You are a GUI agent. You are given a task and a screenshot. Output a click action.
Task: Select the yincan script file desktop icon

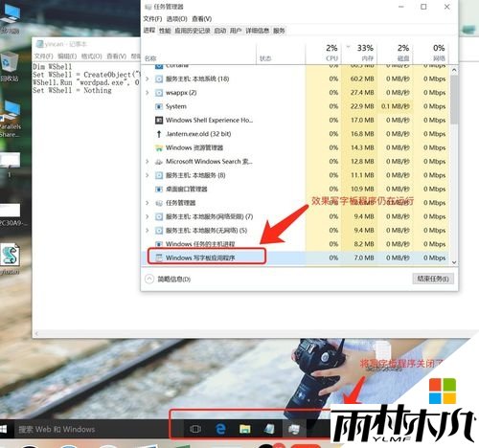(10, 259)
